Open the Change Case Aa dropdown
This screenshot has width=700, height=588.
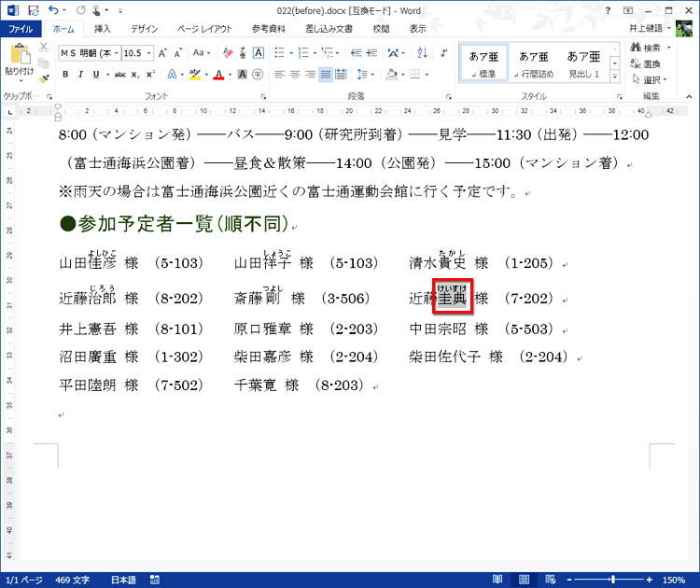coord(202,53)
